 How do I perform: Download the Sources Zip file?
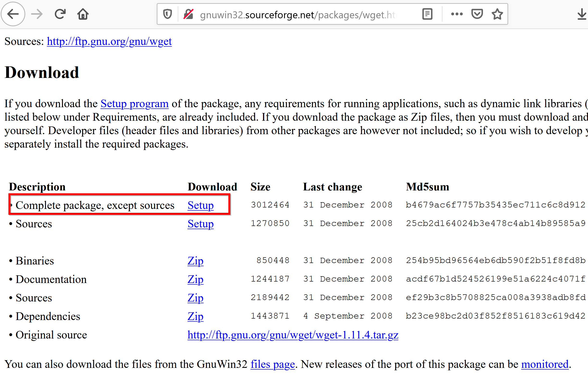(x=195, y=298)
